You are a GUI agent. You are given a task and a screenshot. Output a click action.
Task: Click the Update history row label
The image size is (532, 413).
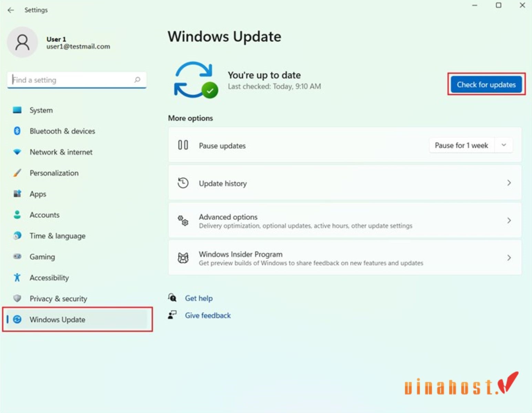(223, 183)
